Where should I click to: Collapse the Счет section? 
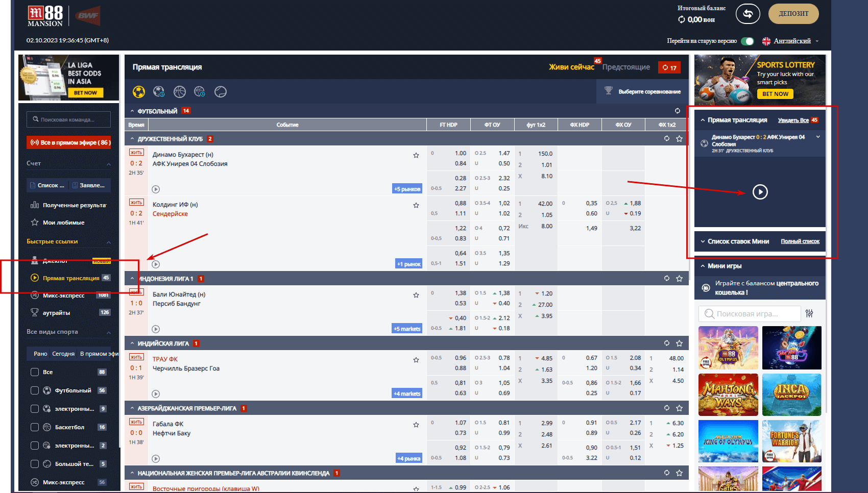(x=109, y=164)
